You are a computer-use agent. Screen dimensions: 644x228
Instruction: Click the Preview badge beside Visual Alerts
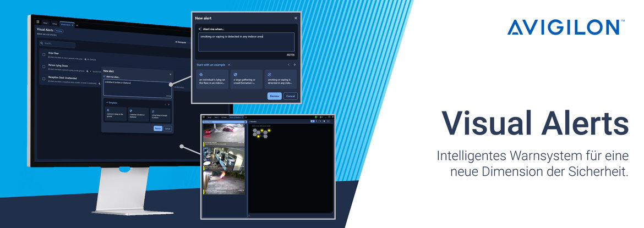[59, 31]
